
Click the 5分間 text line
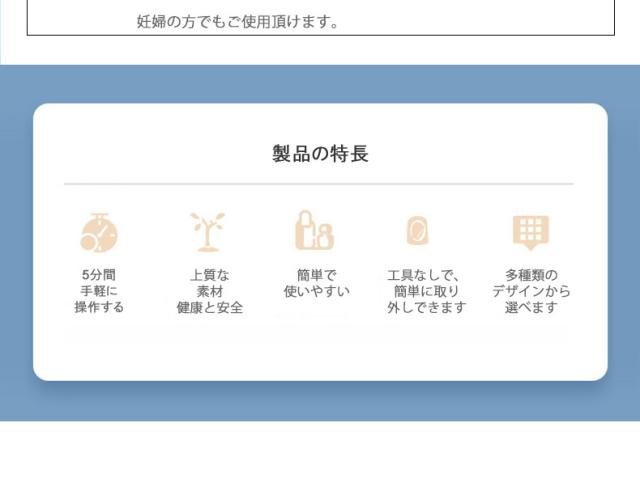coord(99,275)
